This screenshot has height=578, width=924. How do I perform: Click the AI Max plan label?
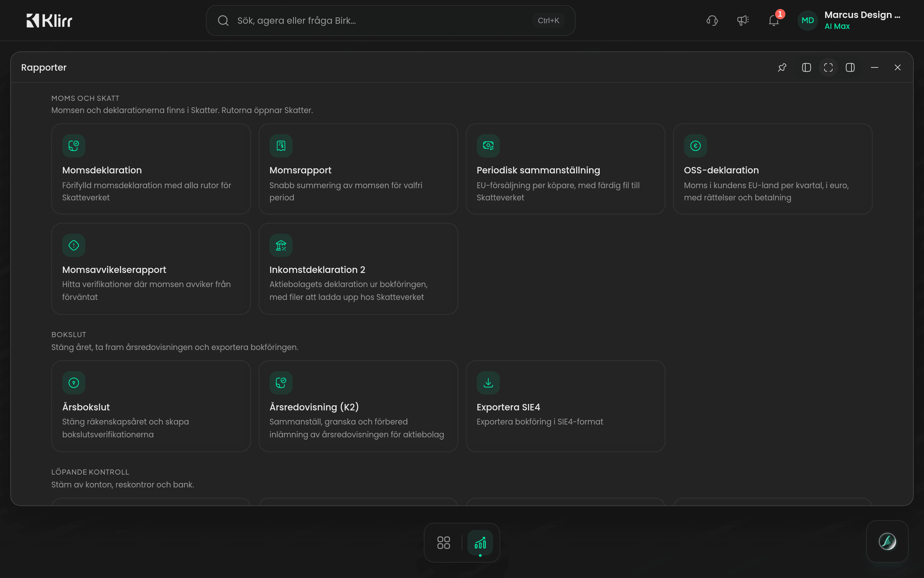click(x=837, y=26)
